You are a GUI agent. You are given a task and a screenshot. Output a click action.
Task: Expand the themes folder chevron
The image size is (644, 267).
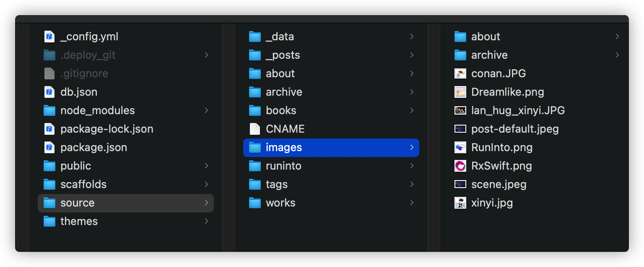[206, 221]
